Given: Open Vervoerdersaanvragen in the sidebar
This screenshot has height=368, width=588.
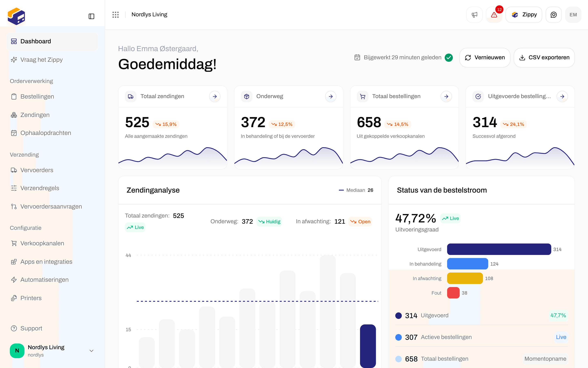Looking at the screenshot, I should (52, 206).
